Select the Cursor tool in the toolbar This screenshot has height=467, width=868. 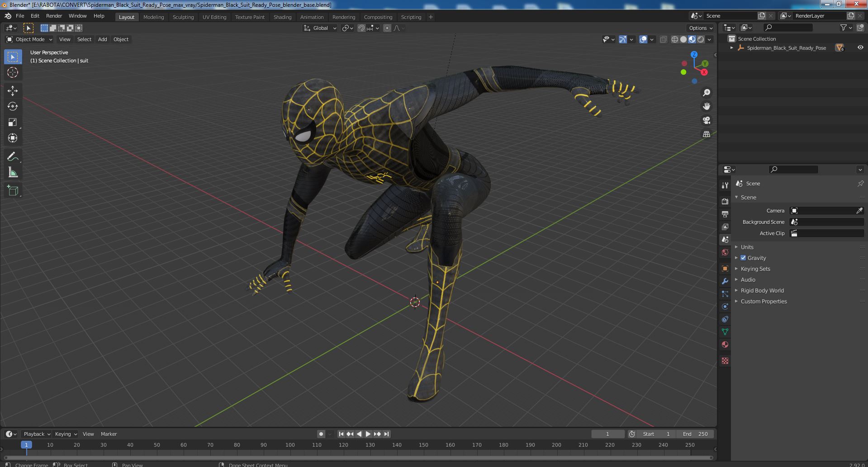click(13, 72)
